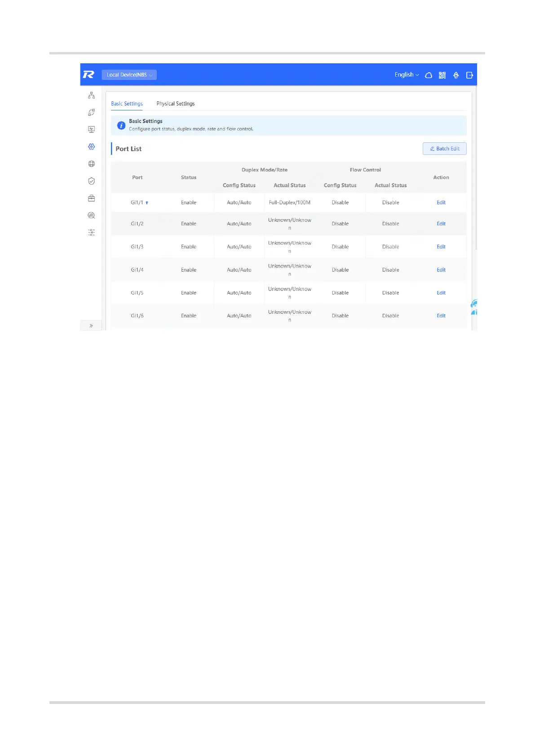Open the Local Device(NBS dropdown

(129, 75)
